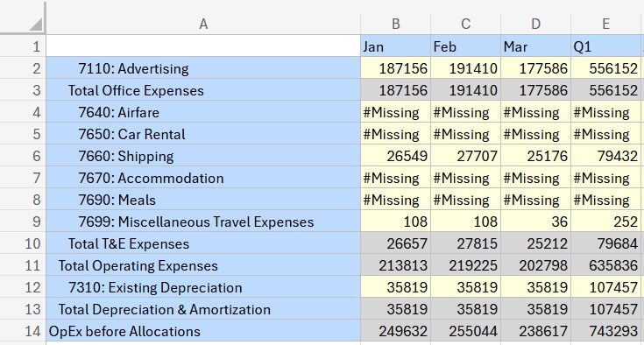
Task: Select the 7110: Advertising cell
Action: click(203, 68)
